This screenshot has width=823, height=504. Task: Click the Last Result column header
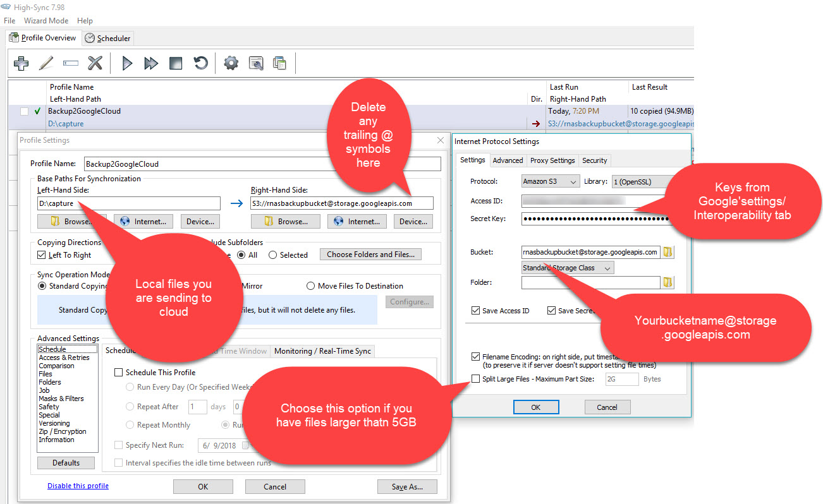pos(649,87)
